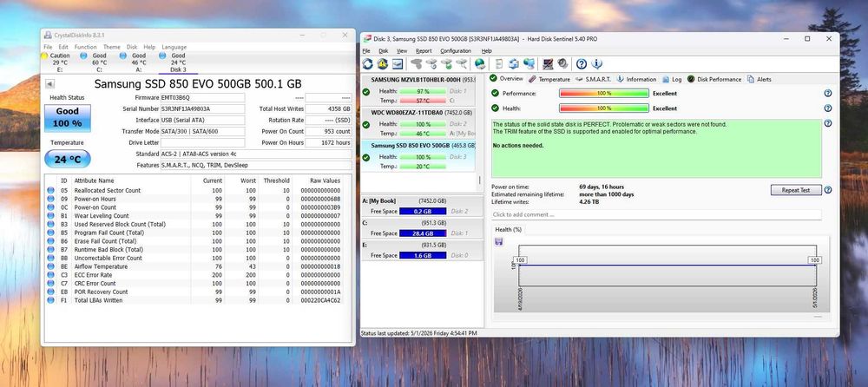Screen dimensions: 868x387
Task: Click the document page toolbar icon
Action: 499,63
